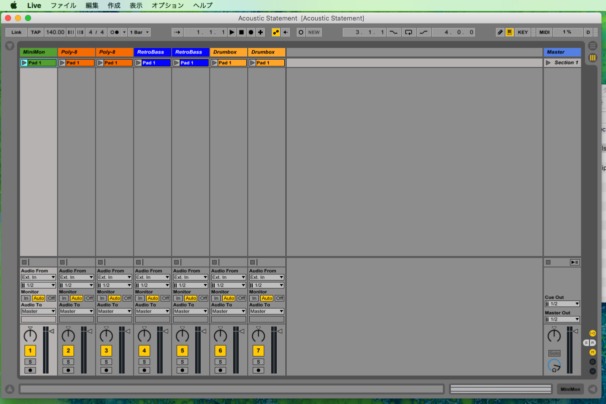The height and width of the screenshot is (404, 606).
Task: Launch Pad 1 clip on MiniMon track
Action: tap(24, 63)
